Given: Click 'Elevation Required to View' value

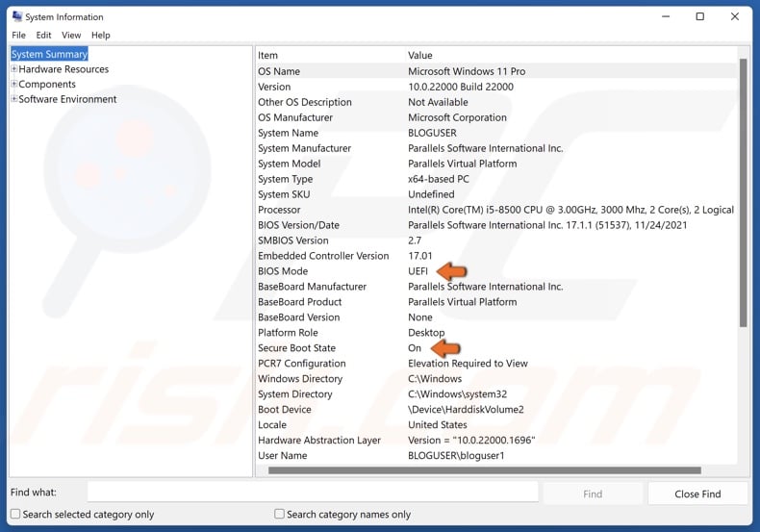Looking at the screenshot, I should [468, 364].
